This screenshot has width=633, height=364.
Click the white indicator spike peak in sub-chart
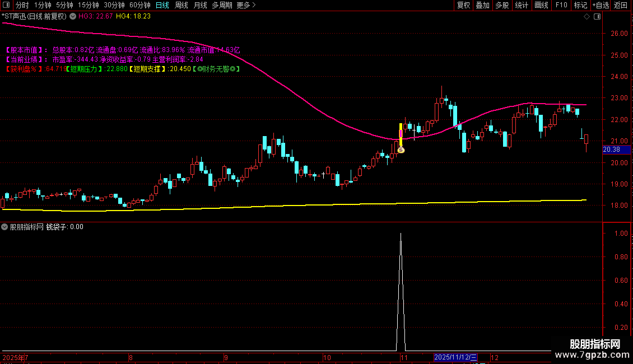[401, 234]
